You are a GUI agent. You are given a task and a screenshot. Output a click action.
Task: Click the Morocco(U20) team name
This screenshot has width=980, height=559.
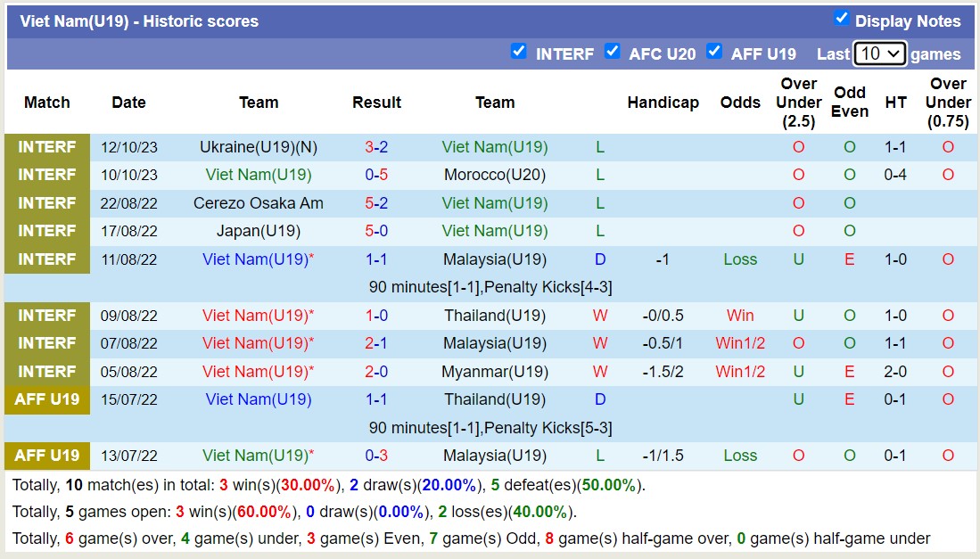(x=496, y=175)
